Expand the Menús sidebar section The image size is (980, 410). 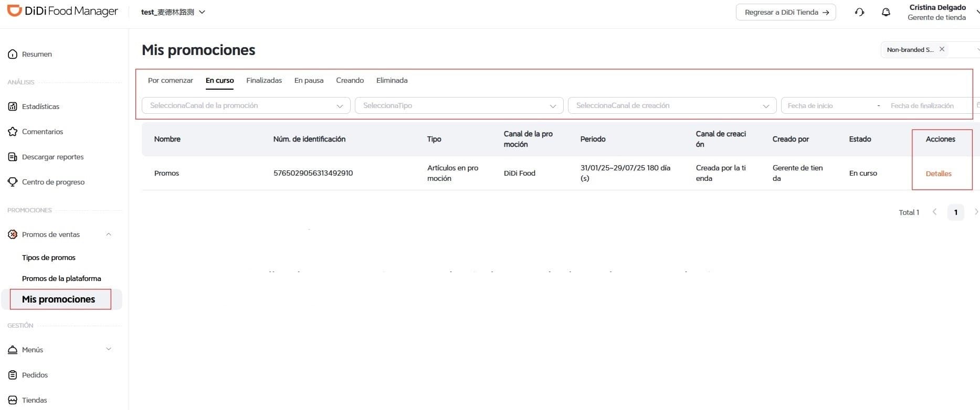(x=109, y=349)
